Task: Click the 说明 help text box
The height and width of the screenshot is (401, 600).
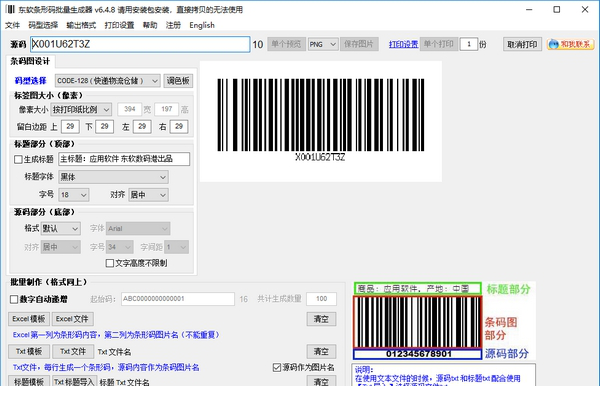Action: point(443,375)
